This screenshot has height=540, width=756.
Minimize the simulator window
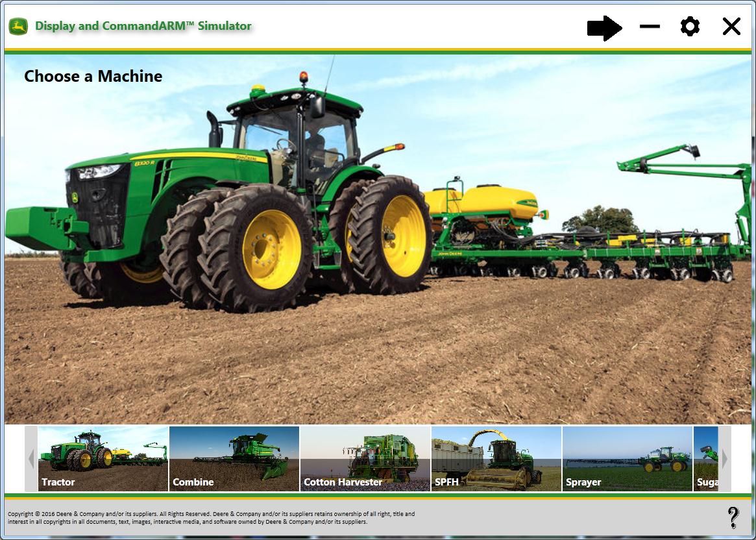coord(650,27)
